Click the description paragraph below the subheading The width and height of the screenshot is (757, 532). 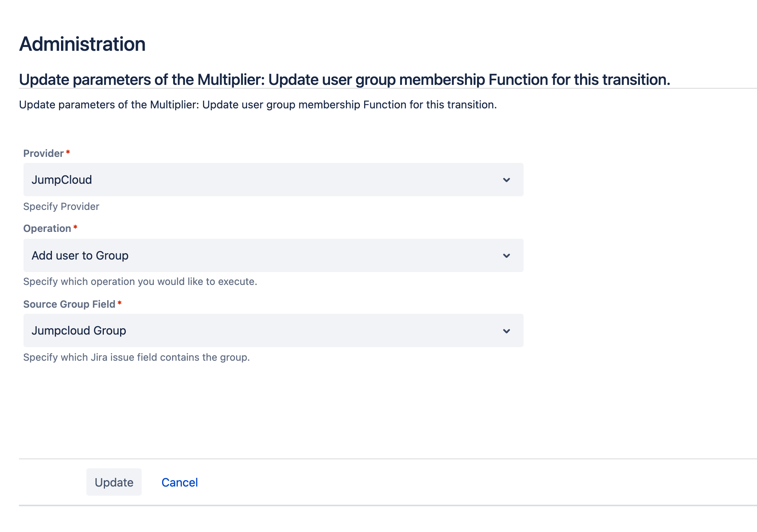[x=258, y=105]
